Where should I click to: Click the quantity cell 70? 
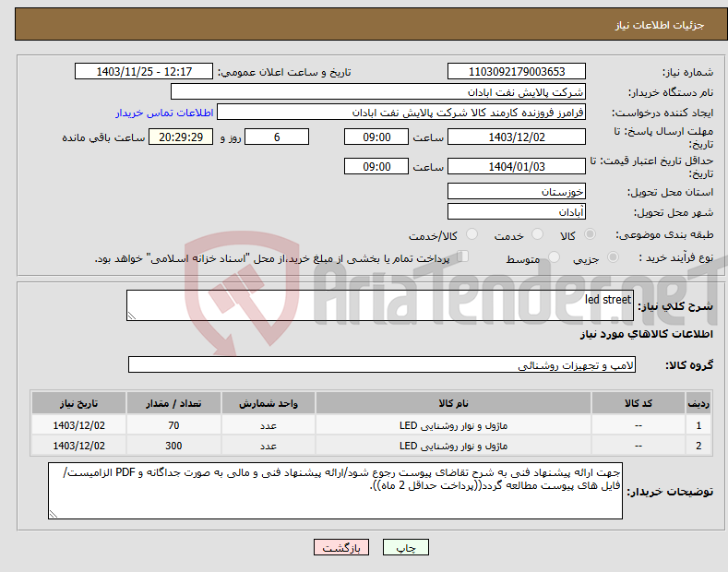click(173, 425)
